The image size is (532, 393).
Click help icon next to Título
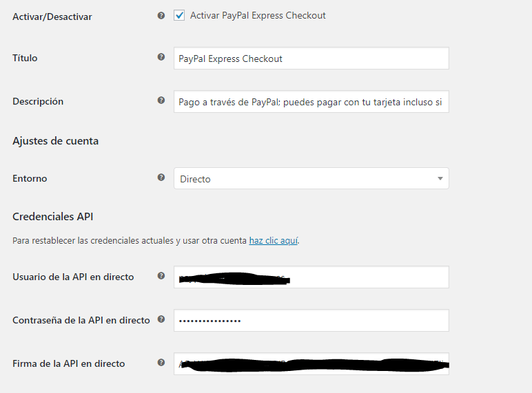pyautogui.click(x=161, y=57)
